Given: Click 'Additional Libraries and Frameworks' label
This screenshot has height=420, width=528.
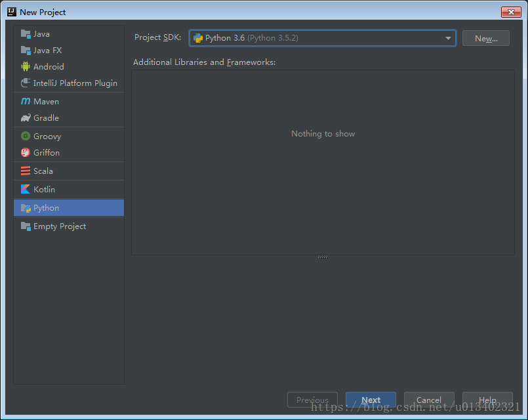Looking at the screenshot, I should click(205, 62).
